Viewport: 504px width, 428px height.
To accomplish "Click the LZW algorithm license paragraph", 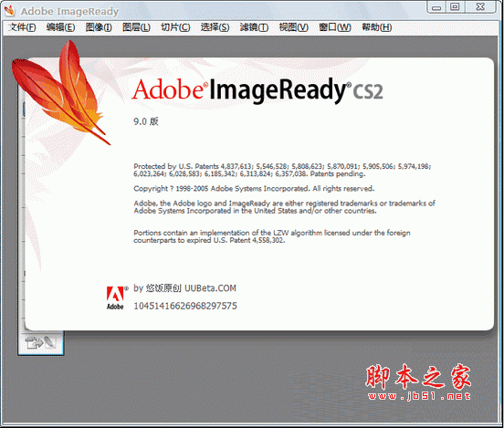I will tap(272, 236).
